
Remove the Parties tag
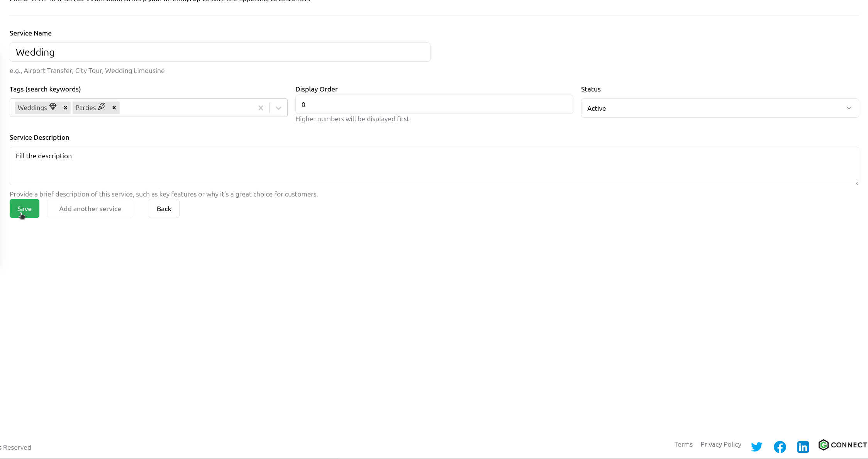click(114, 108)
